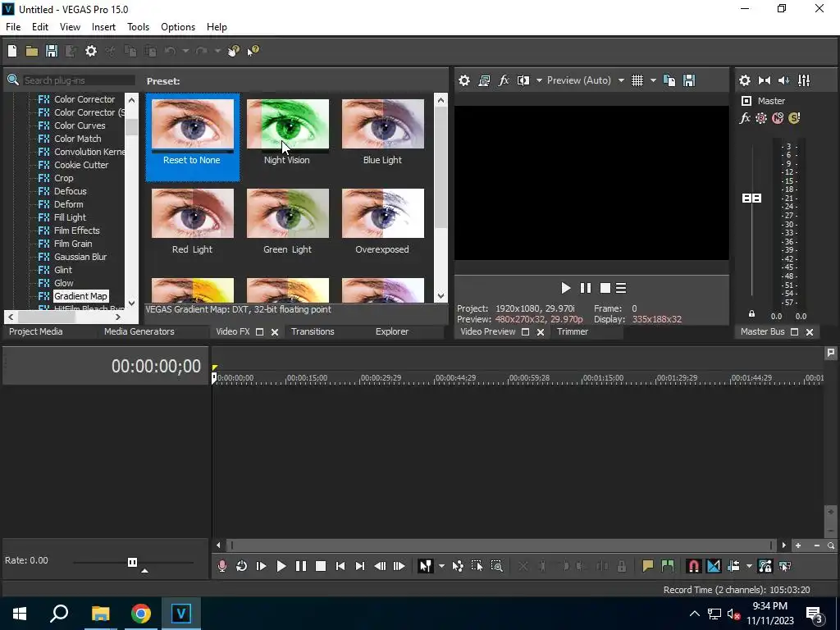Insert a marker with the yellow flag icon
Image resolution: width=840 pixels, height=630 pixels.
pyautogui.click(x=648, y=566)
